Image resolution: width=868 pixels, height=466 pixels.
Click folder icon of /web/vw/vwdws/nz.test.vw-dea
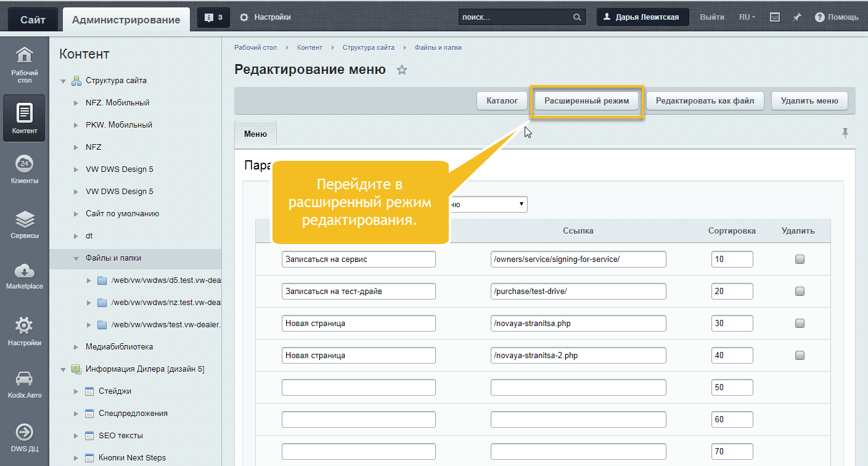tap(102, 303)
